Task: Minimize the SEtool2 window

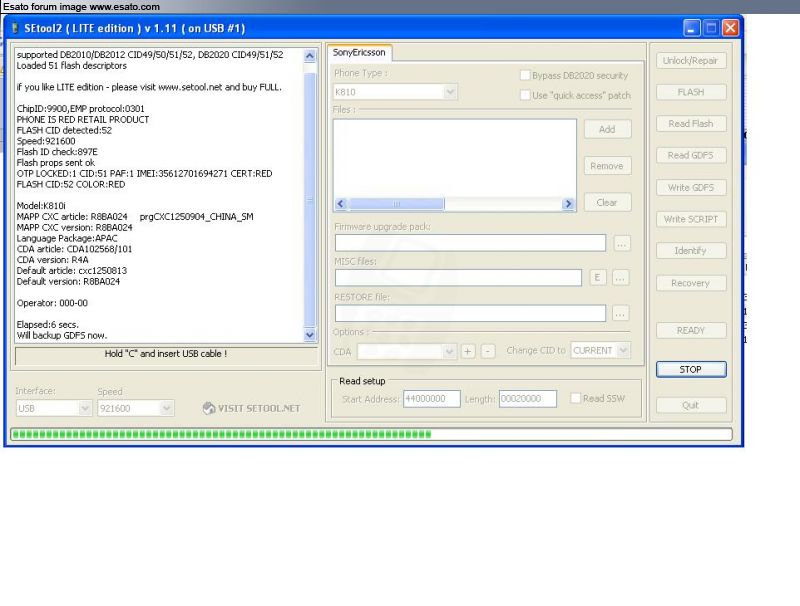Action: click(x=691, y=28)
